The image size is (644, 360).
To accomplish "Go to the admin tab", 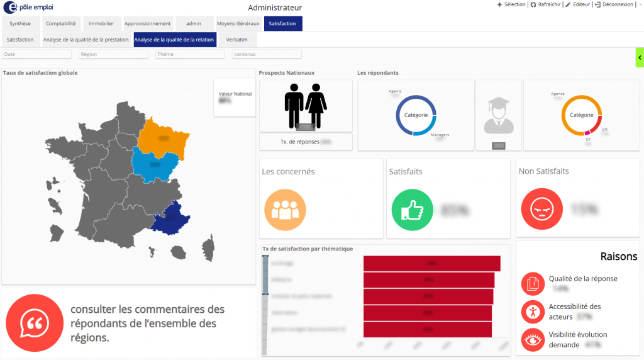I will coord(194,23).
